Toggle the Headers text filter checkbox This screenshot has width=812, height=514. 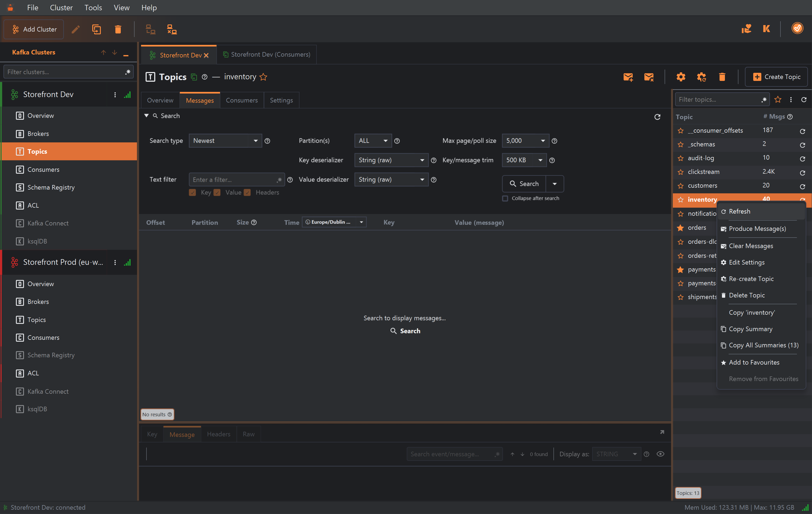[247, 193]
